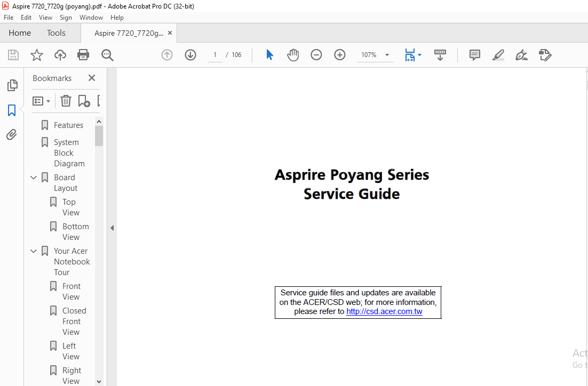
Task: Open the Right View bookmark
Action: [x=71, y=375]
